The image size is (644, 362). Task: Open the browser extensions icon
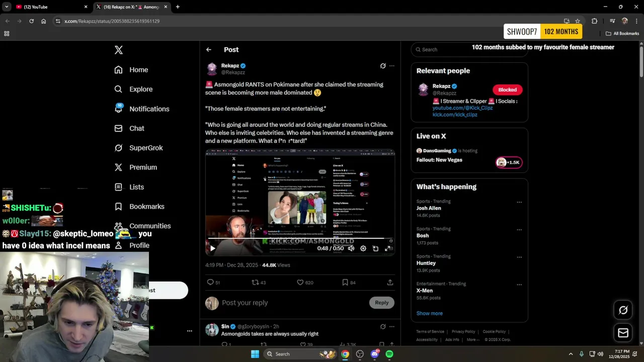(595, 21)
